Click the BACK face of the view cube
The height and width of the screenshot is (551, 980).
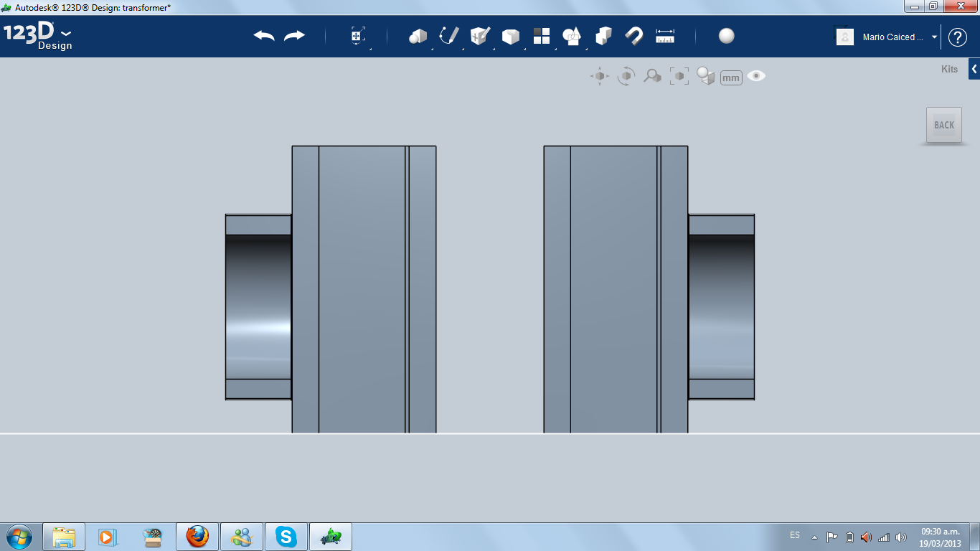tap(944, 126)
